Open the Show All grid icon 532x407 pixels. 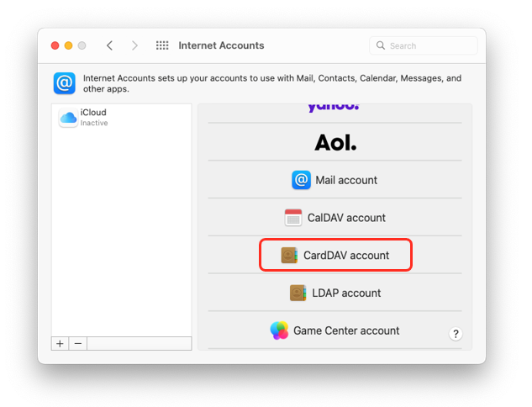162,45
